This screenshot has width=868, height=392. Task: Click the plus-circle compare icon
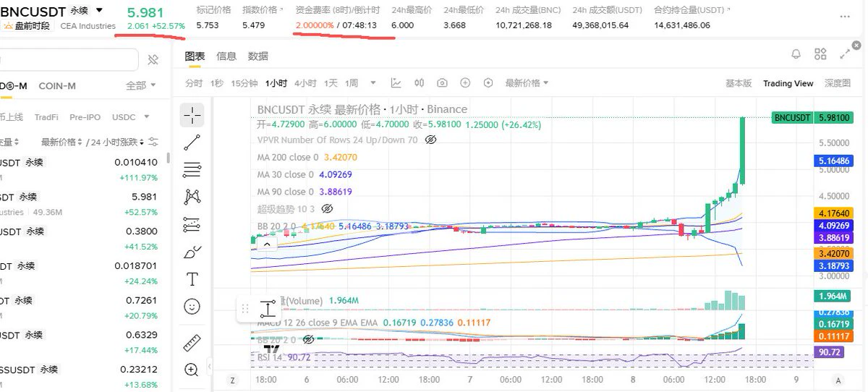[465, 83]
